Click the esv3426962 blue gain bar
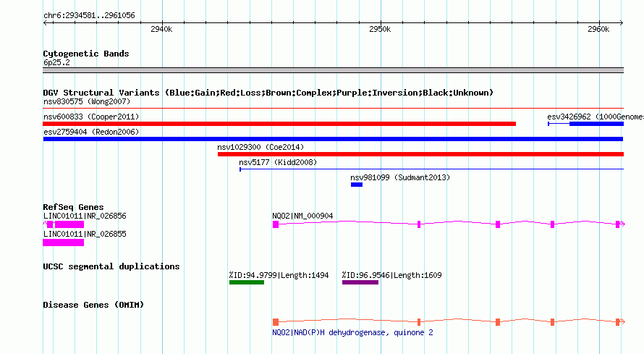 click(x=596, y=124)
